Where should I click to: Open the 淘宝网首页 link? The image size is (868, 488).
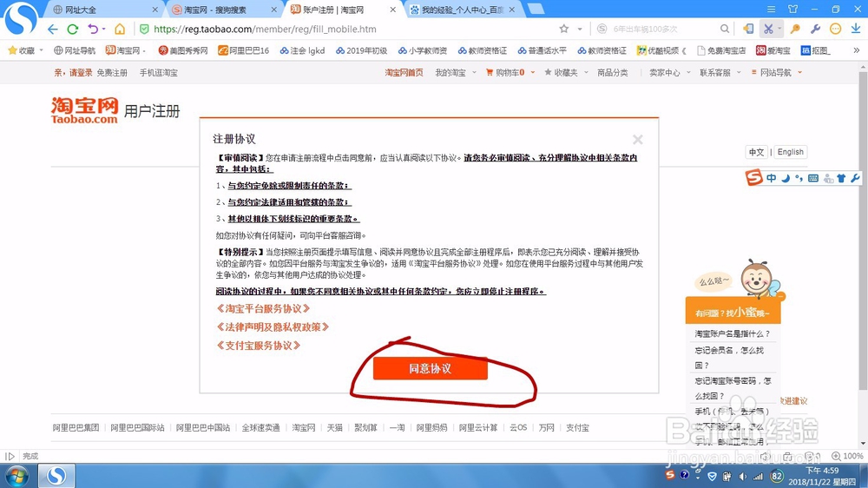(x=404, y=73)
